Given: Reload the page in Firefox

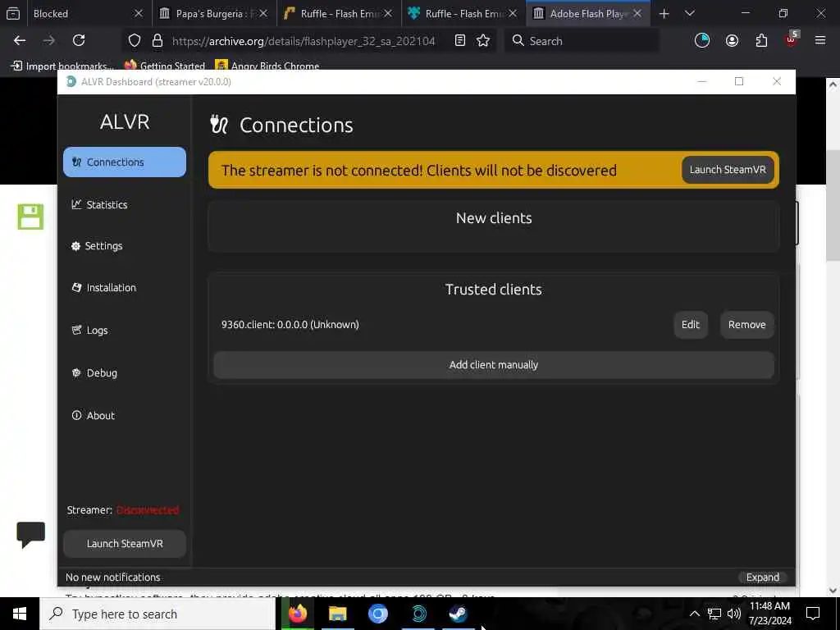Looking at the screenshot, I should [79, 41].
